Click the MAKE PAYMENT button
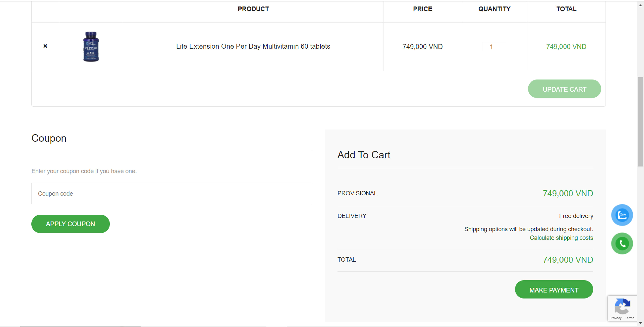Image resolution: width=644 pixels, height=327 pixels. point(554,289)
